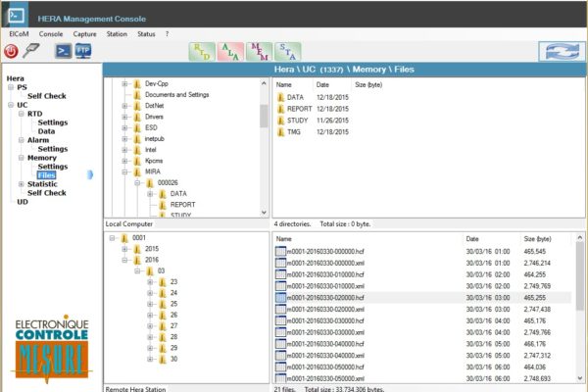
Task: Click up arrow of lower file list scrollbar
Action: (580, 238)
